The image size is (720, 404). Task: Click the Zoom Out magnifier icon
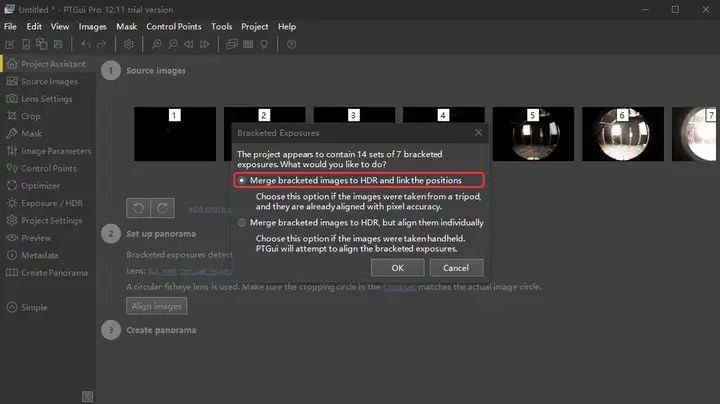point(173,45)
